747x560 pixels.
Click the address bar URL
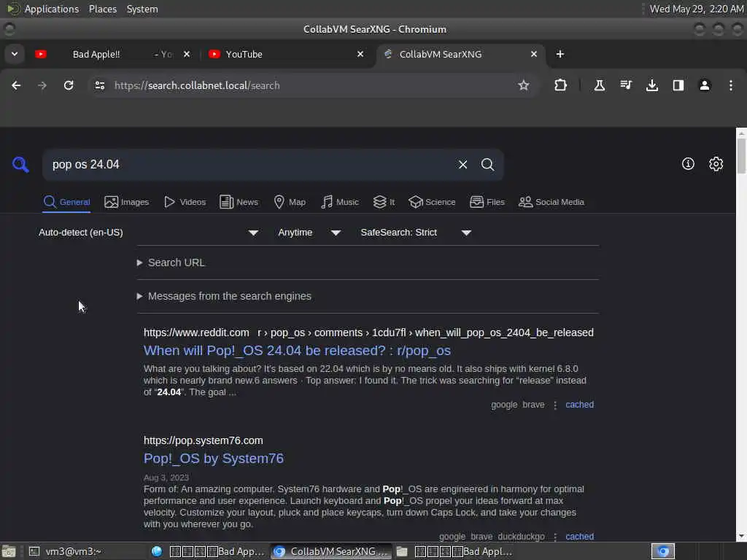(197, 86)
